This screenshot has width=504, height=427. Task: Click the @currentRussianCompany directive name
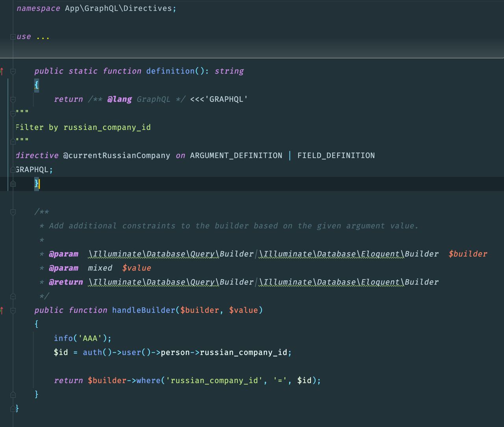pos(117,155)
